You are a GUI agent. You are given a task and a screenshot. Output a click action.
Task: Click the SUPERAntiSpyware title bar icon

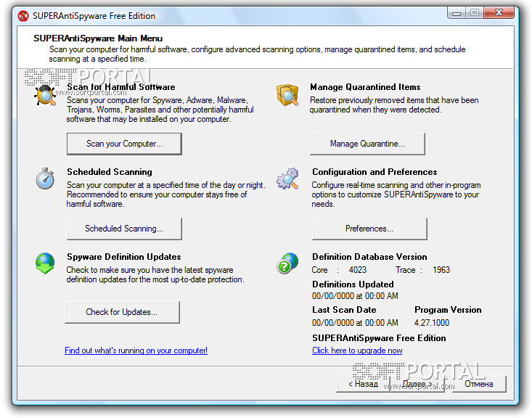coord(23,16)
